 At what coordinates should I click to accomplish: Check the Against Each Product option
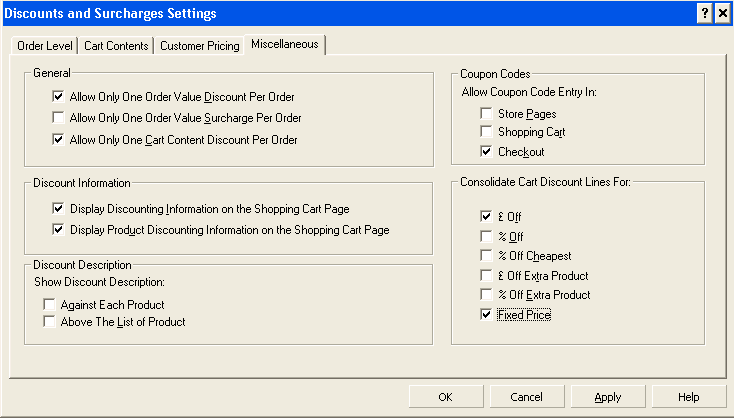coord(49,304)
